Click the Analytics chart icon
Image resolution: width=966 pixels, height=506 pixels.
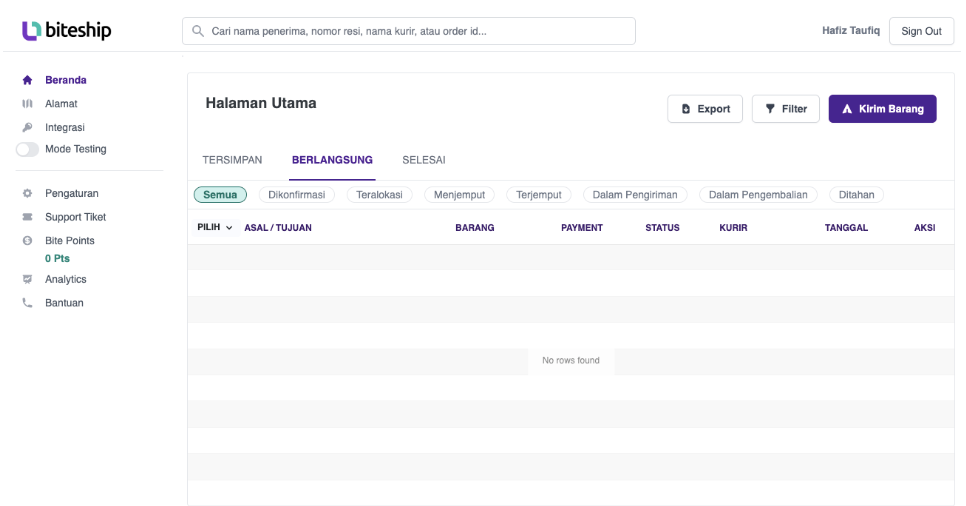coord(27,279)
